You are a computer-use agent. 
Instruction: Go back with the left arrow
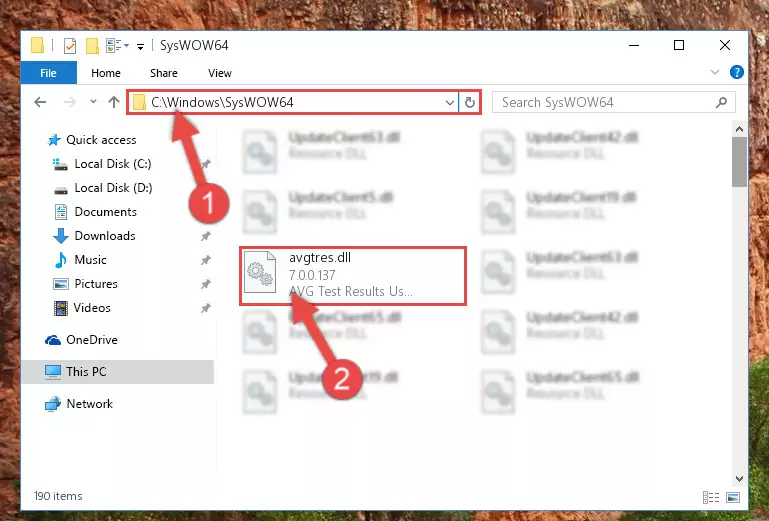point(40,102)
